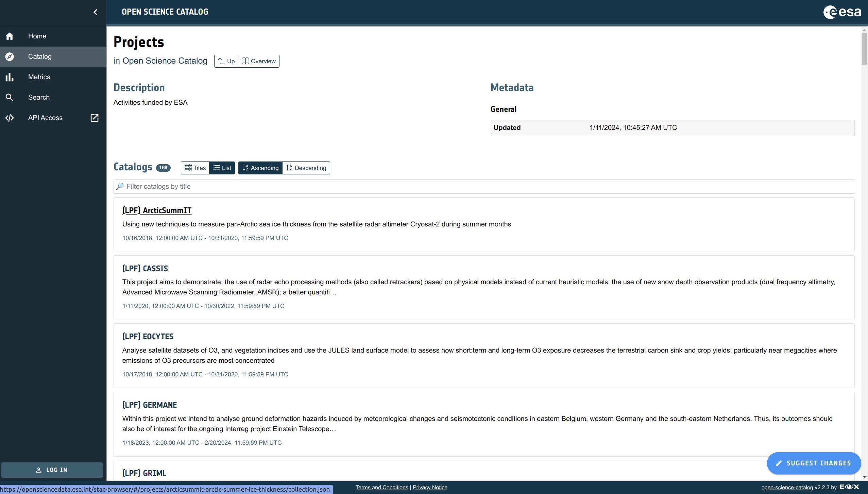Image resolution: width=868 pixels, height=494 pixels.
Task: Click the CASSIS date range 1/11/2020 text
Action: coord(203,306)
